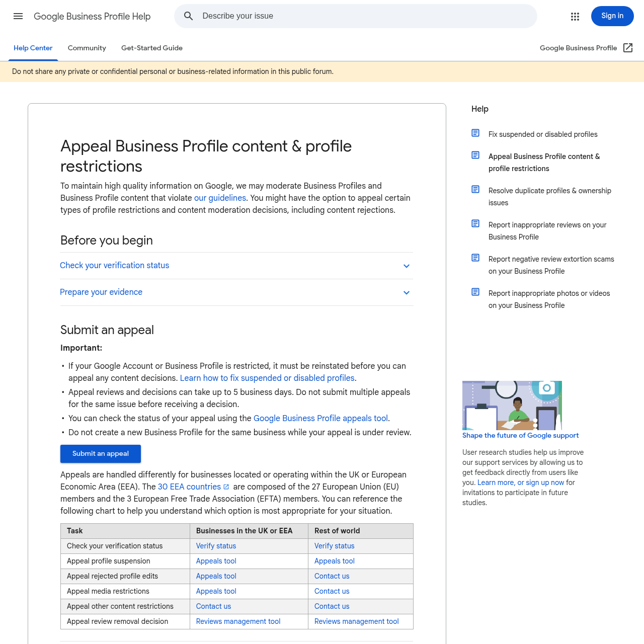Click the article icon beside Report extortion scams
This screenshot has width=644, height=644.
pyautogui.click(x=475, y=258)
